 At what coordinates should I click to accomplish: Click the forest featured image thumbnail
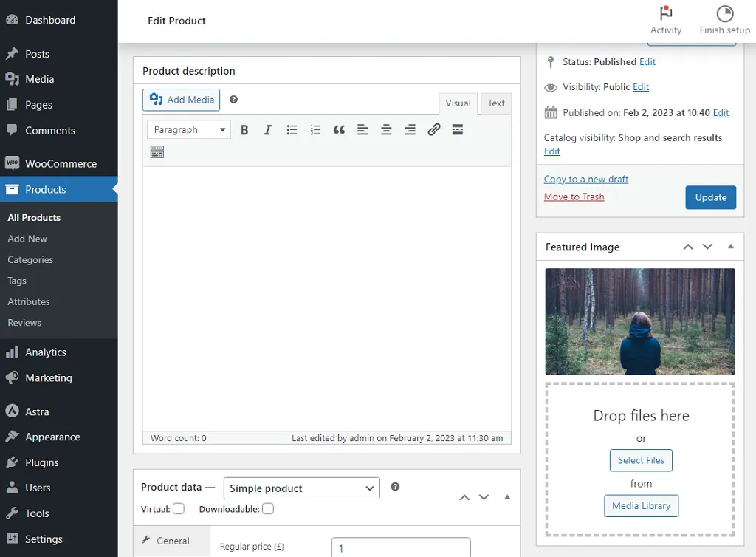click(640, 321)
